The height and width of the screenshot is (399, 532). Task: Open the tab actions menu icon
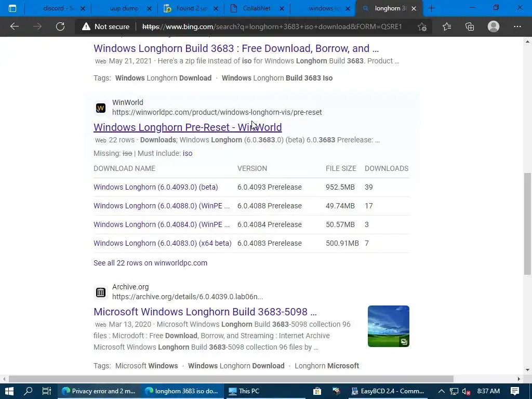pyautogui.click(x=12, y=8)
